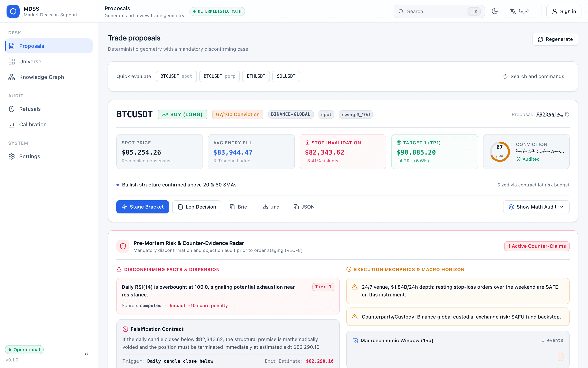Collapse the sidebar with double-chevron icon
This screenshot has width=588, height=368.
coord(86,354)
